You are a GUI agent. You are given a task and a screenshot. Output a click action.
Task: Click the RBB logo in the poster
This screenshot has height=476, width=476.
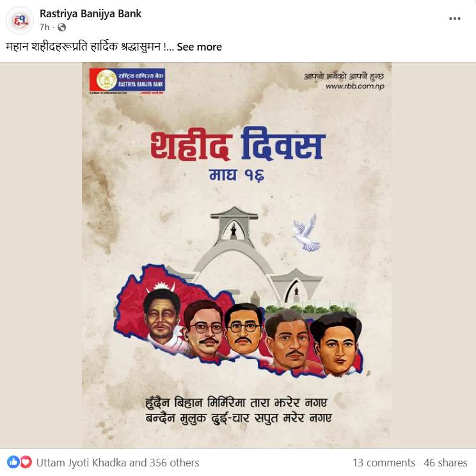click(x=127, y=81)
